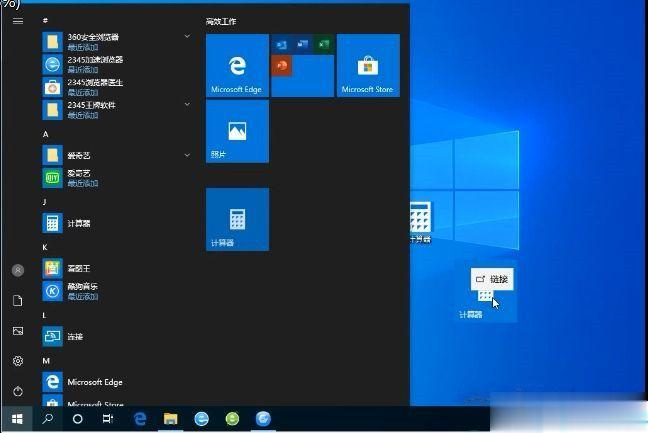Click the L letter section header
The image size is (648, 433).
(44, 315)
